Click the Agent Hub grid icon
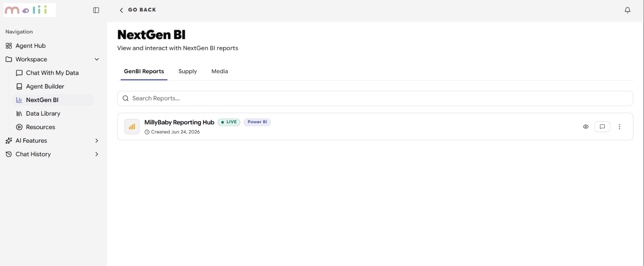This screenshot has height=266, width=644. pos(8,46)
